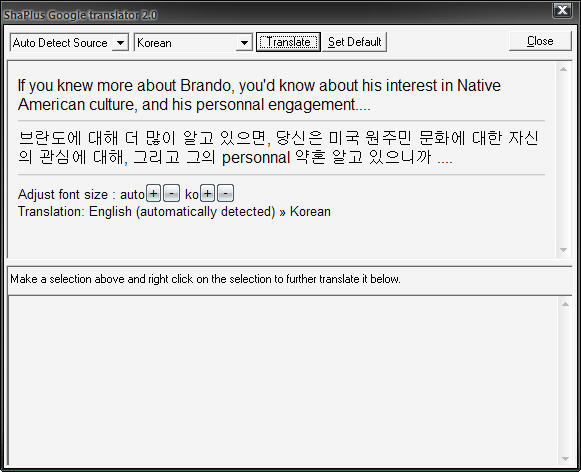Screen dimensions: 581x472
Task: Increase the ko font size with plus
Action: point(208,193)
